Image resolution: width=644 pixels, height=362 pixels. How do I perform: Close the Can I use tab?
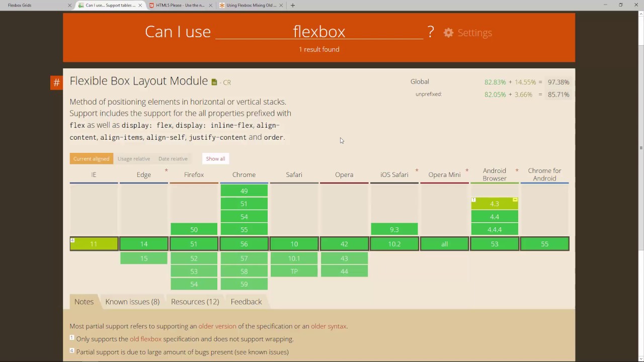(x=140, y=5)
